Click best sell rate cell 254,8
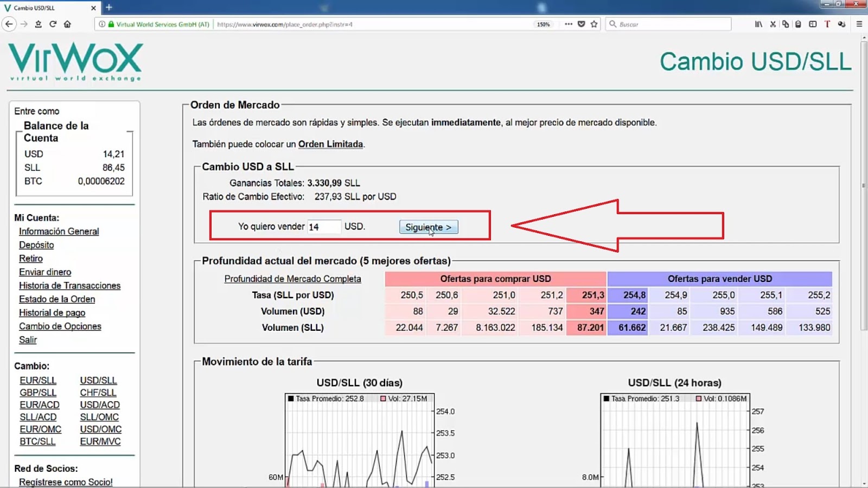Viewport: 868px width, 488px height. tap(628, 295)
